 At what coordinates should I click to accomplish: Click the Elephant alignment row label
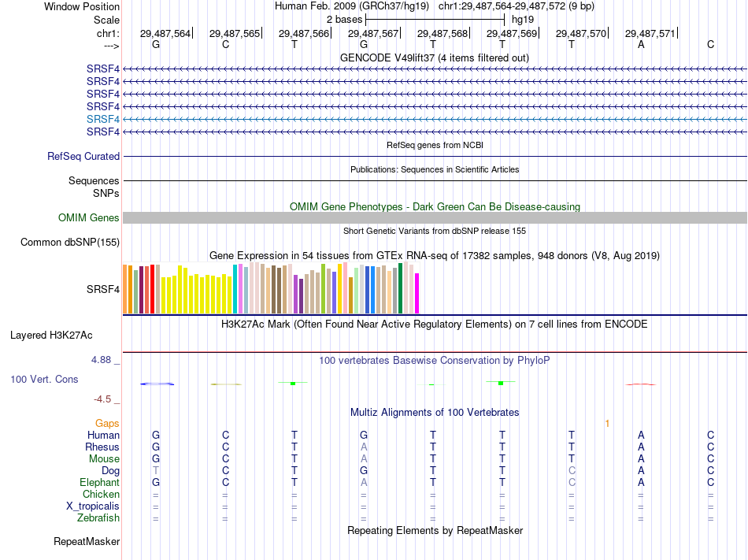pyautogui.click(x=99, y=483)
